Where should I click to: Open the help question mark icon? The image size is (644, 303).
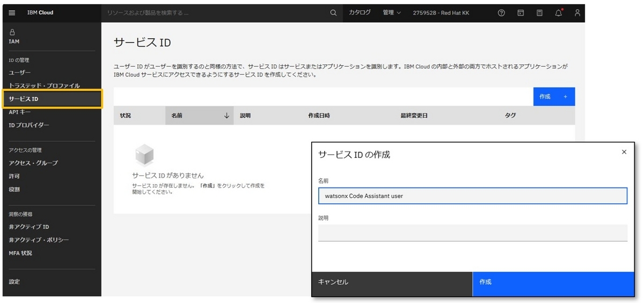click(501, 13)
